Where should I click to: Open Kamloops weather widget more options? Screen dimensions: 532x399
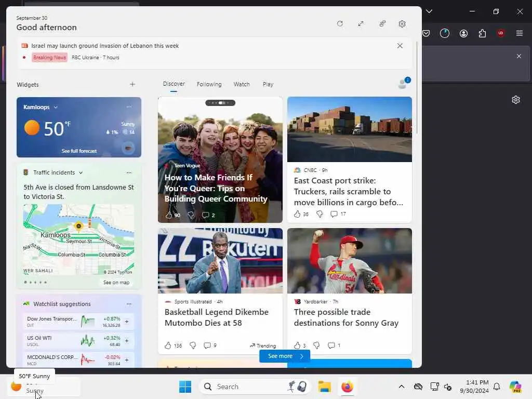(x=129, y=107)
